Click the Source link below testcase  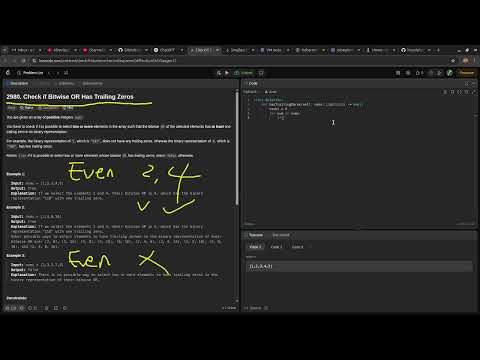(x=256, y=308)
